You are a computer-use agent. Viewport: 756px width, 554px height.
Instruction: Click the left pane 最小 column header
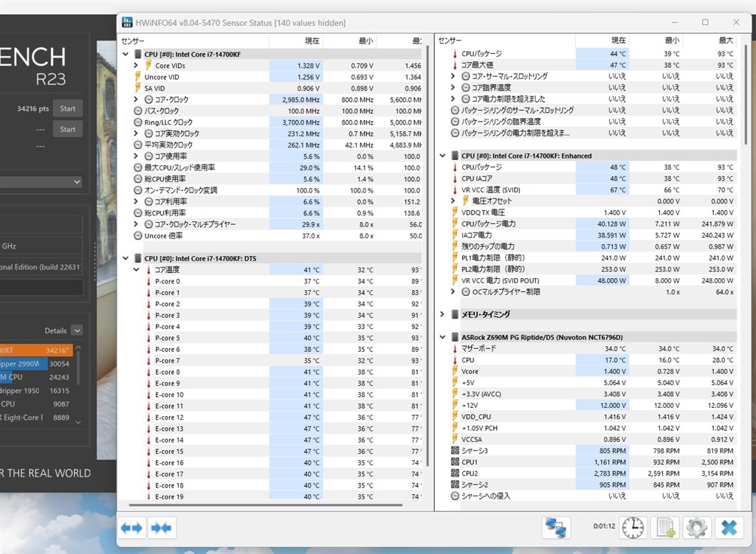point(366,41)
